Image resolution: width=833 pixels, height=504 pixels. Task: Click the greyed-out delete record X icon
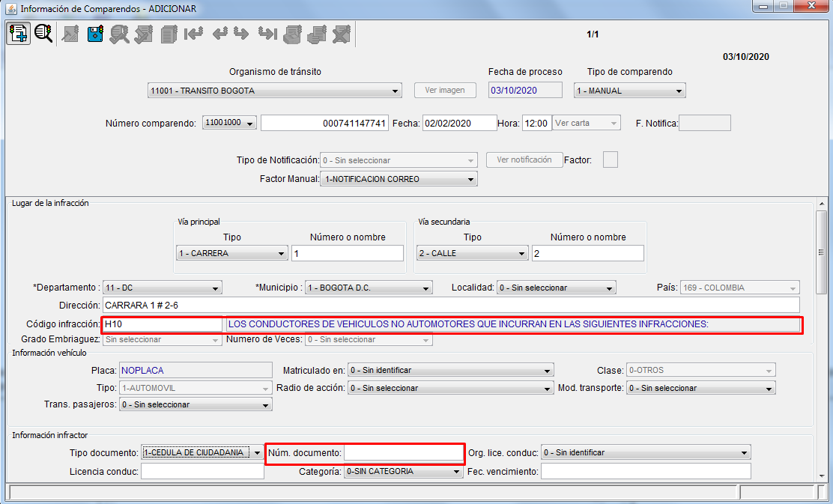pyautogui.click(x=342, y=34)
